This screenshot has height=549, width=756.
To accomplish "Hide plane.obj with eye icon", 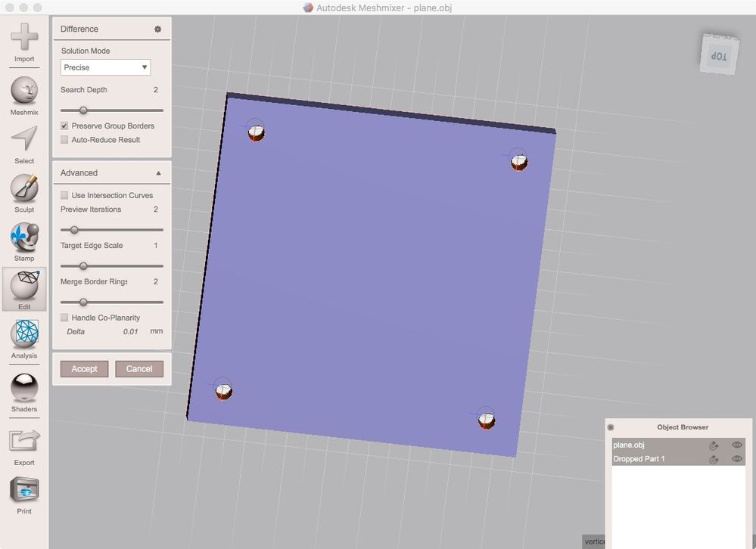I will (737, 445).
